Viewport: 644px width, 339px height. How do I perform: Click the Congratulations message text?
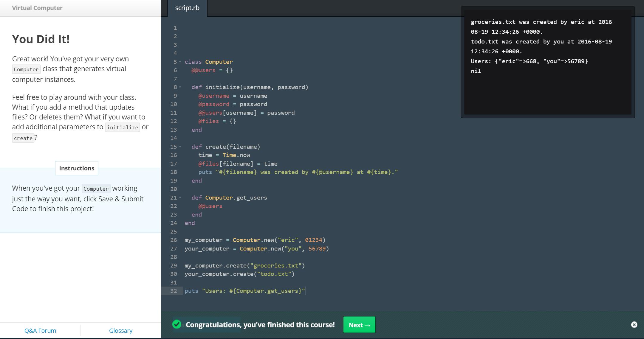(x=260, y=325)
